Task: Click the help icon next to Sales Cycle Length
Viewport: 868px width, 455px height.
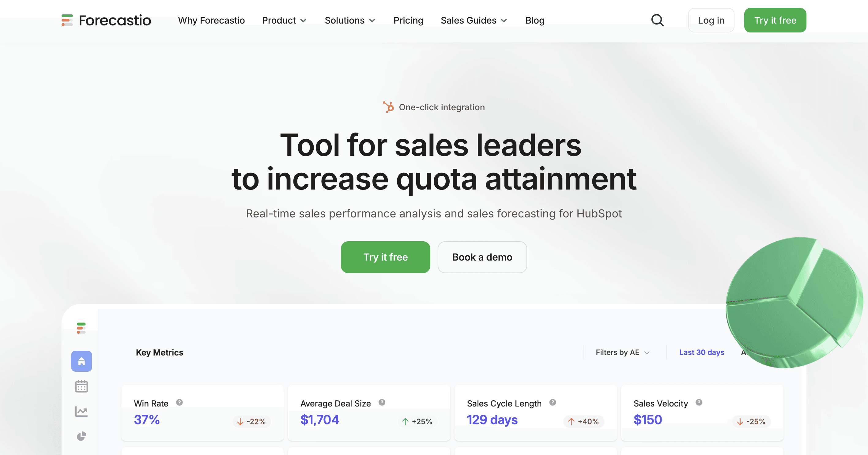Action: pos(553,402)
